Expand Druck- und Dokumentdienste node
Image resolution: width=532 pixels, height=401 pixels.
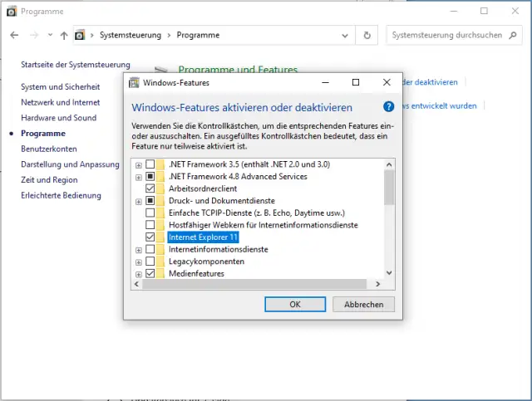pos(139,202)
